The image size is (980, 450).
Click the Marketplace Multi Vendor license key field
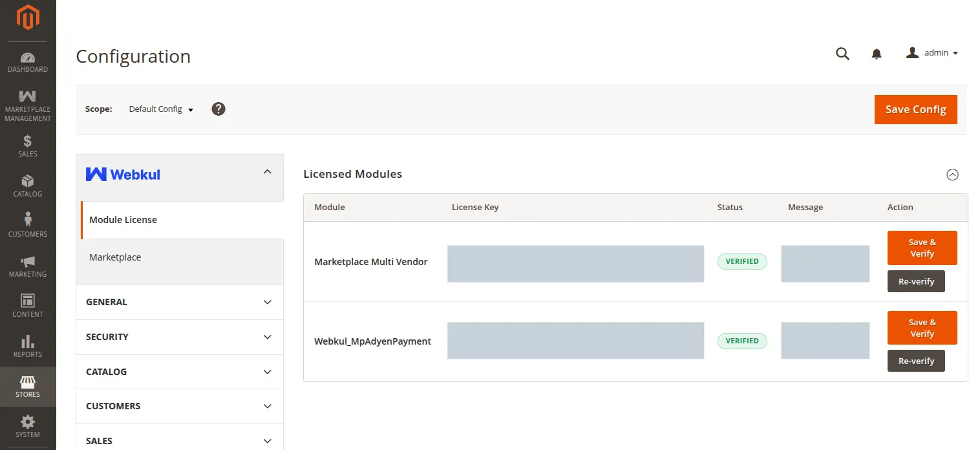coord(575,264)
